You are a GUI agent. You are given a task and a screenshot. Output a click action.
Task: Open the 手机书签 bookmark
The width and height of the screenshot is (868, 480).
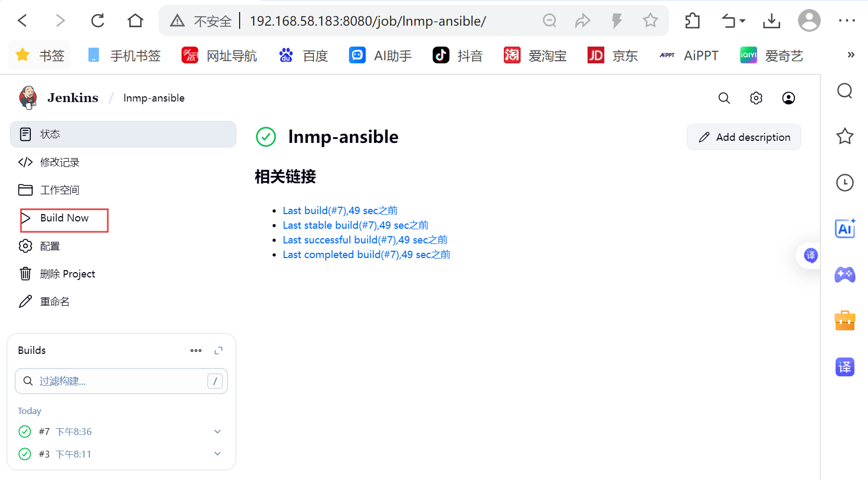click(x=124, y=55)
